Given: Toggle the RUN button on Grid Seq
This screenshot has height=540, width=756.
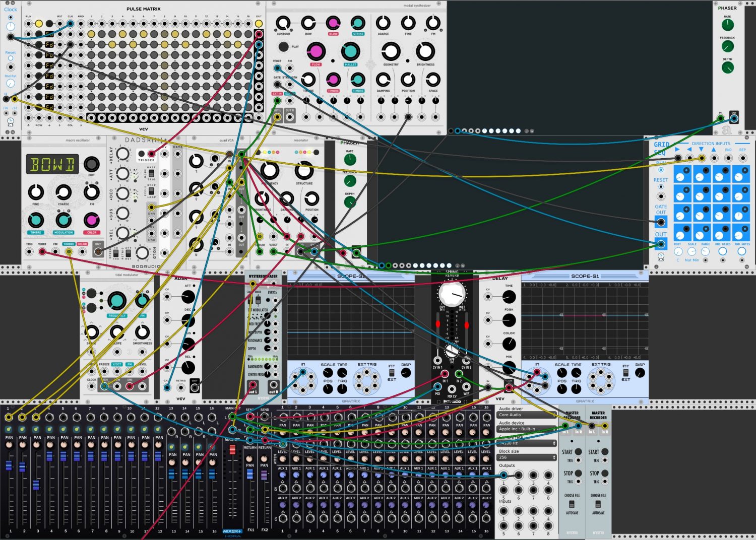Looking at the screenshot, I should coord(661,170).
